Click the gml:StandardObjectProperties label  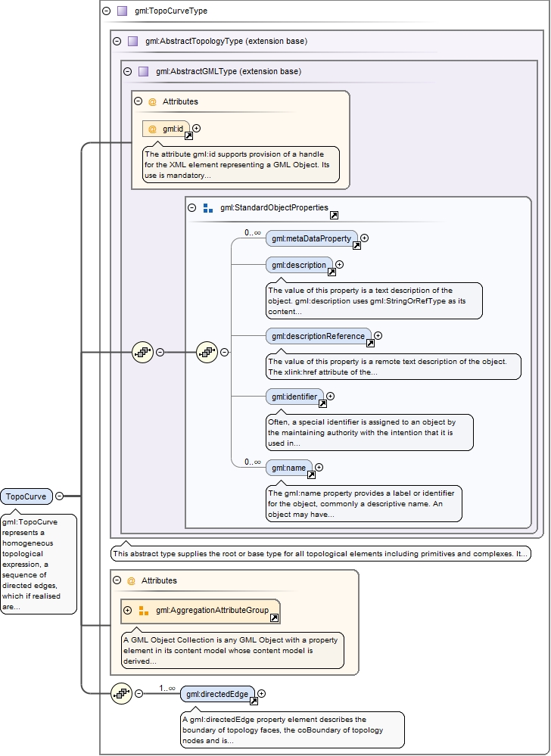point(274,208)
